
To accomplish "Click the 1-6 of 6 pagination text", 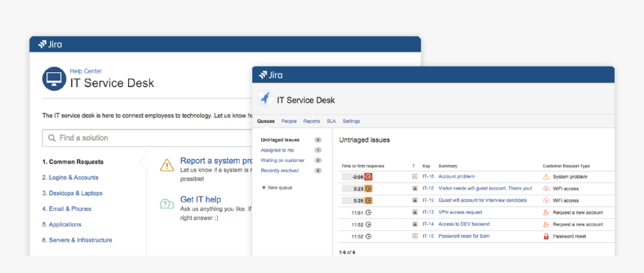I will click(x=347, y=252).
